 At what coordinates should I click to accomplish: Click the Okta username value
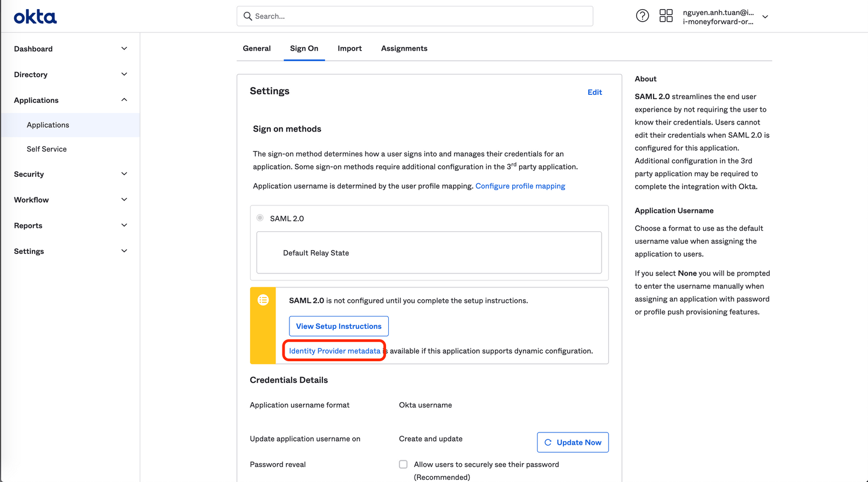(x=425, y=405)
